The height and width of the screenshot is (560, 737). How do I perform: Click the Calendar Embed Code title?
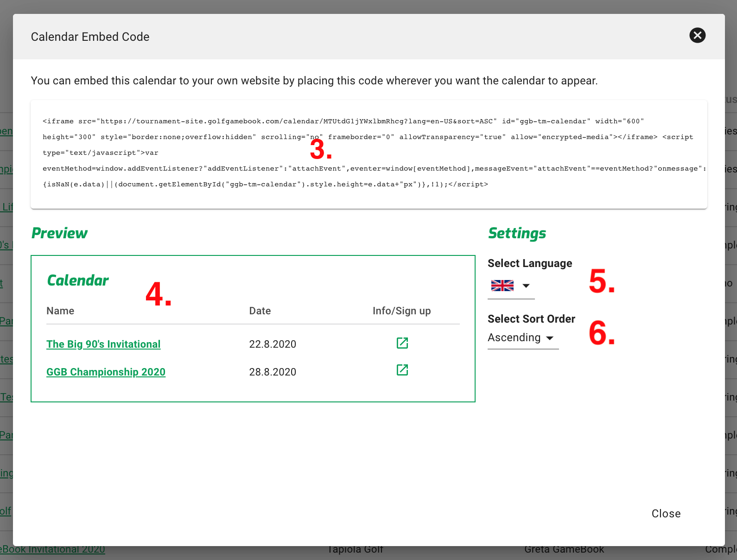[x=90, y=37]
